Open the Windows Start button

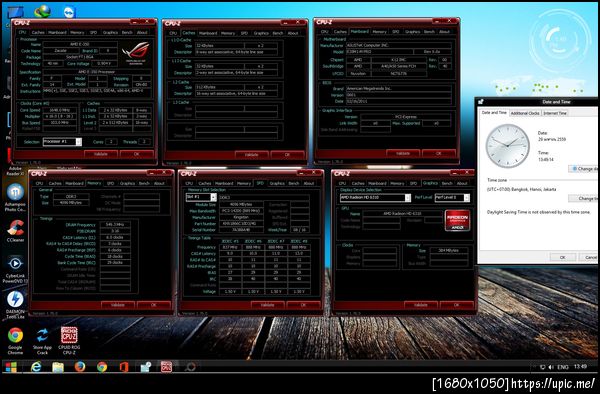pos(11,368)
